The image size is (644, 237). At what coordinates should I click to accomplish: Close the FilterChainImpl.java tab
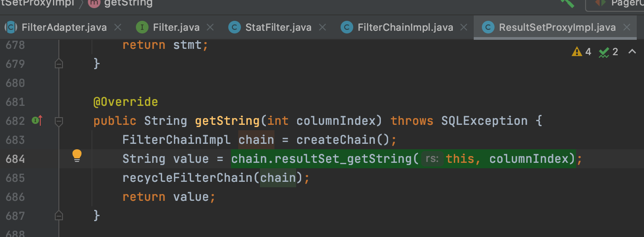[464, 27]
